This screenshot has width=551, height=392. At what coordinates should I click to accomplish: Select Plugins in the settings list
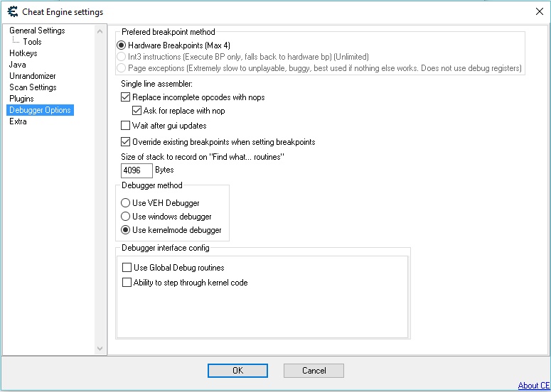click(21, 99)
